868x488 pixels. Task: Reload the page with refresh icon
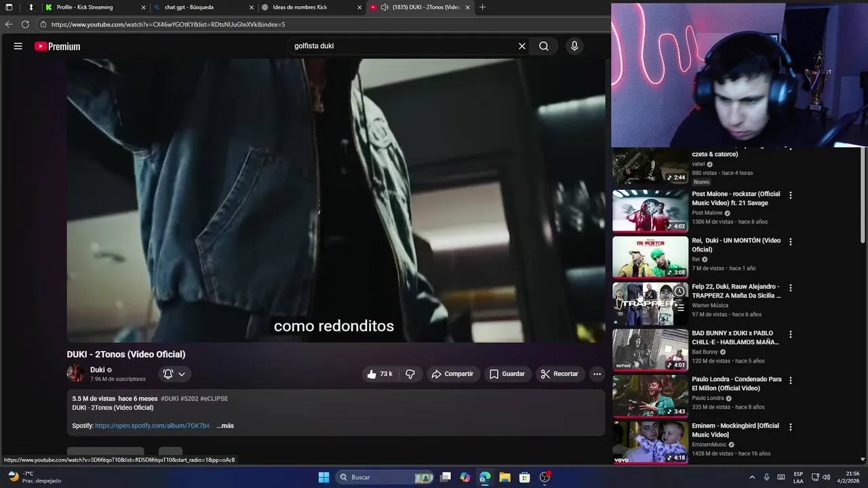click(25, 24)
